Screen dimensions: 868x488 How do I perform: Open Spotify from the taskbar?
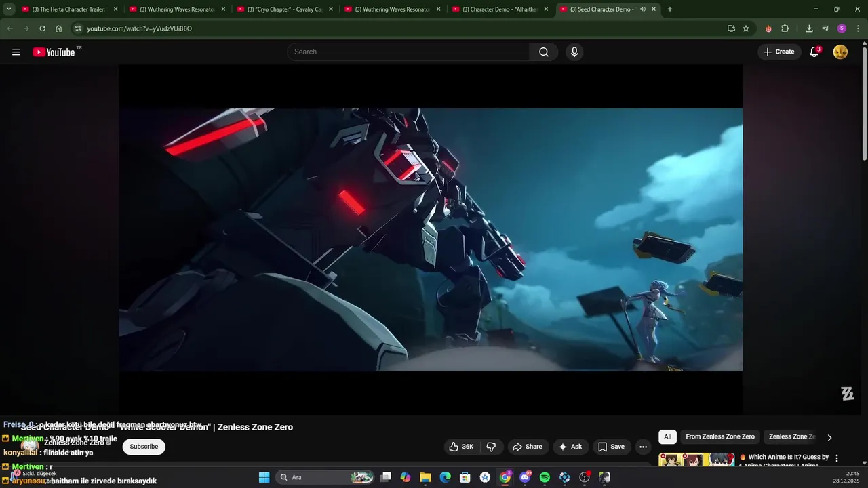(545, 478)
